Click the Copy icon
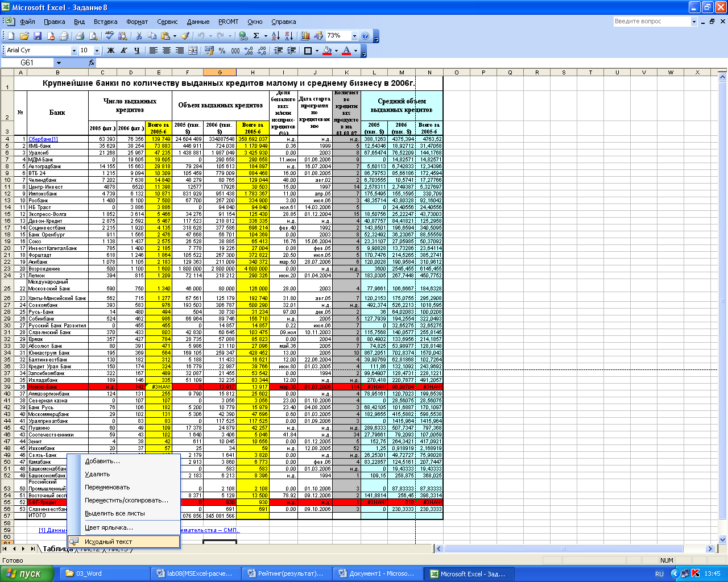 [152, 36]
